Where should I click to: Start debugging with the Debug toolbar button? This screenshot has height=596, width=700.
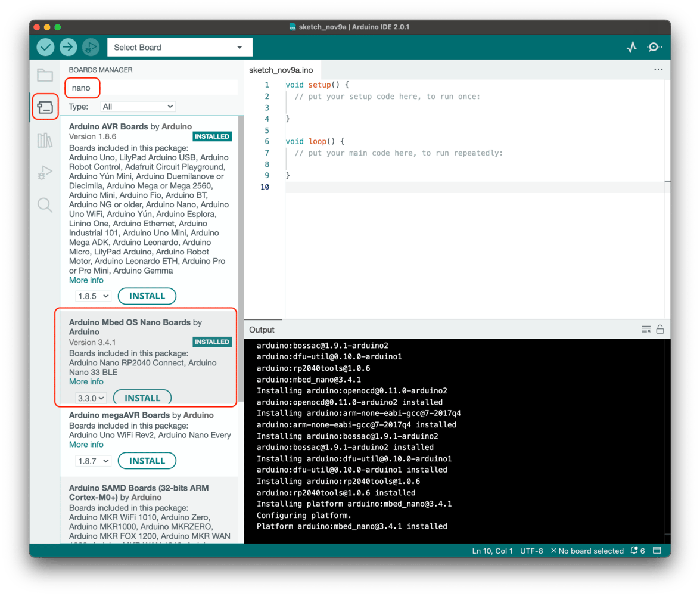[x=91, y=47]
